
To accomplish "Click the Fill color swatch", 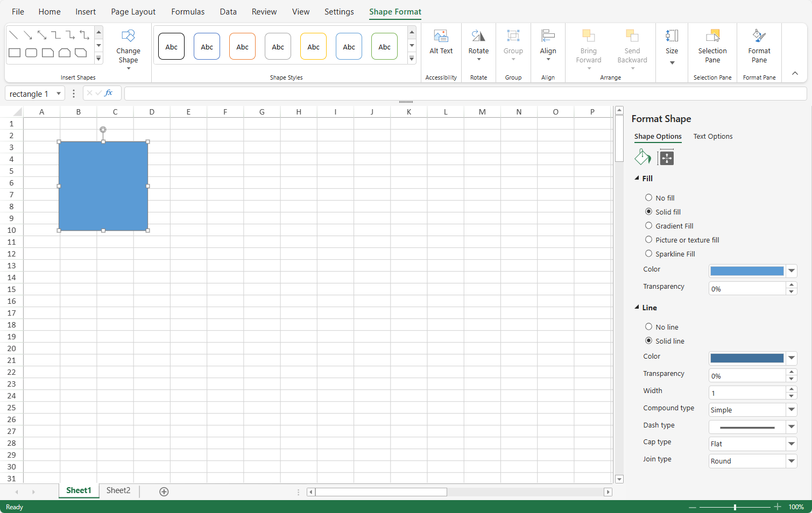I will 747,271.
